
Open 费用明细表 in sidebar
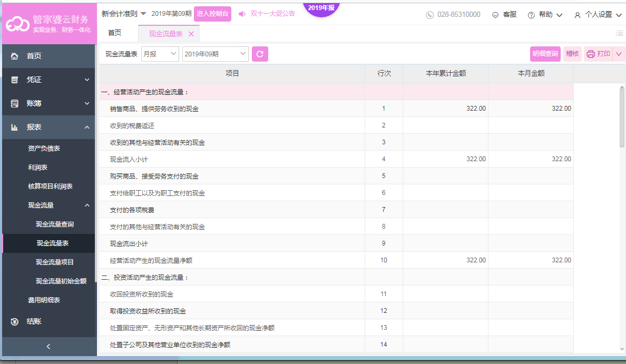tap(44, 300)
